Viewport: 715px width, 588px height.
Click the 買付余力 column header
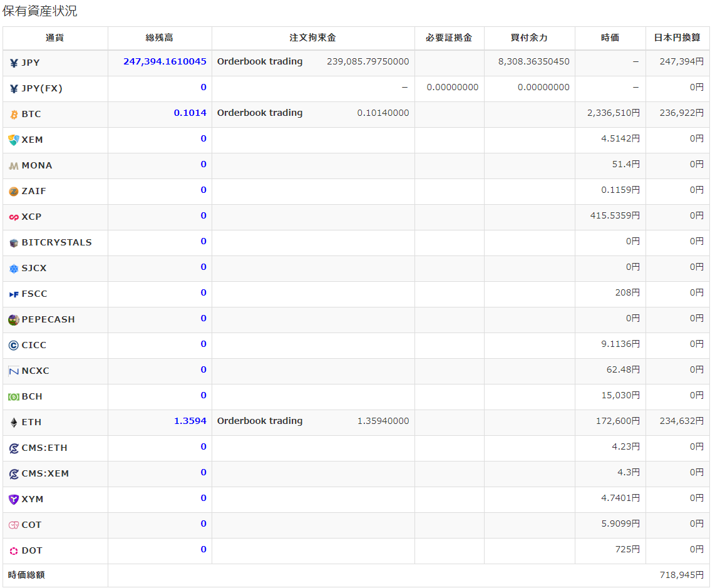point(529,38)
